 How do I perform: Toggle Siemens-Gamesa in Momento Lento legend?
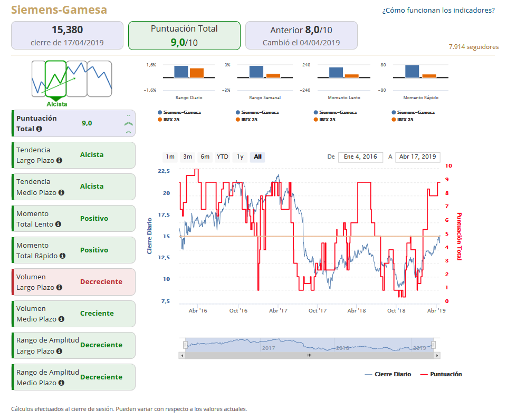click(x=336, y=112)
